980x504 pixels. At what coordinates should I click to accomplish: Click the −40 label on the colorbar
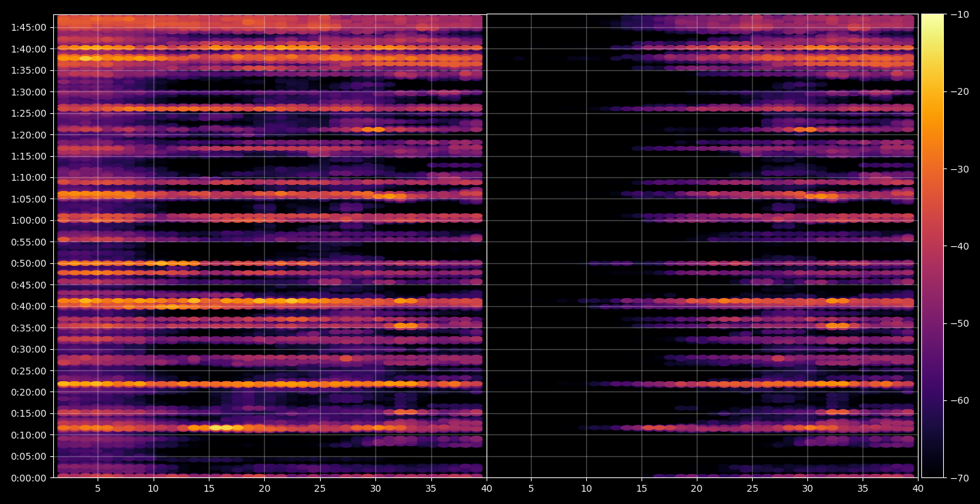[960, 246]
